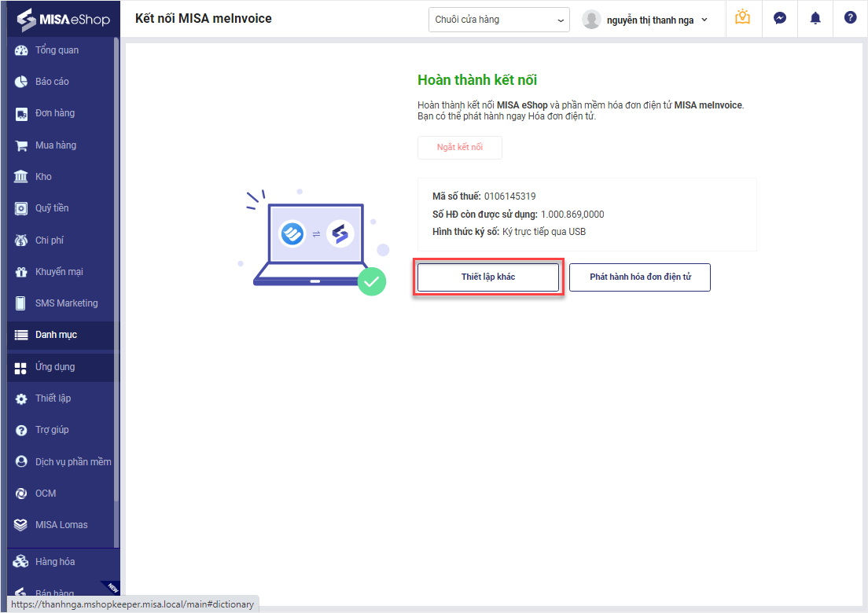Viewport: 868px width, 613px height.
Task: Click the Thiết lập khác button
Action: tap(488, 277)
